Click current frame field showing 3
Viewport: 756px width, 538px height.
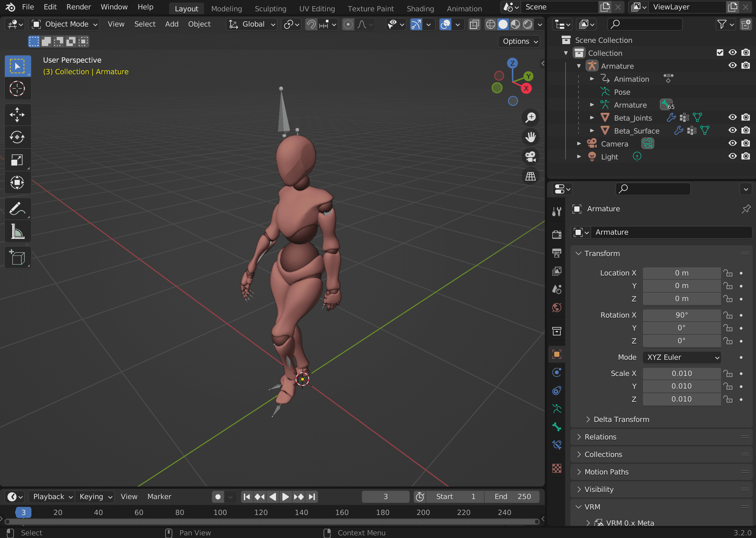point(385,497)
